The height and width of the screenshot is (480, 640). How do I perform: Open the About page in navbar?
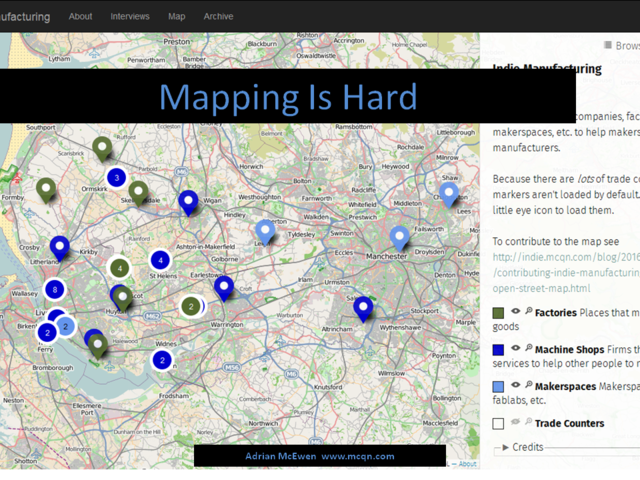(x=80, y=17)
